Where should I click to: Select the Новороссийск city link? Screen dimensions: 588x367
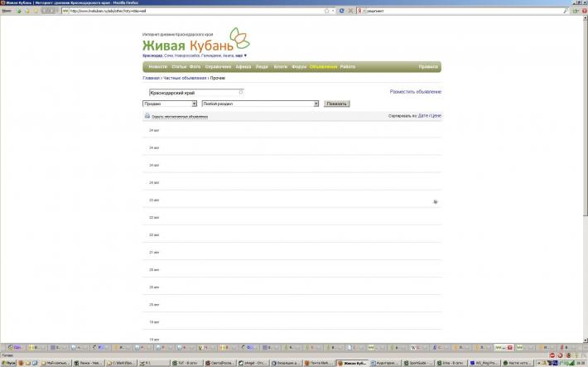[186, 56]
